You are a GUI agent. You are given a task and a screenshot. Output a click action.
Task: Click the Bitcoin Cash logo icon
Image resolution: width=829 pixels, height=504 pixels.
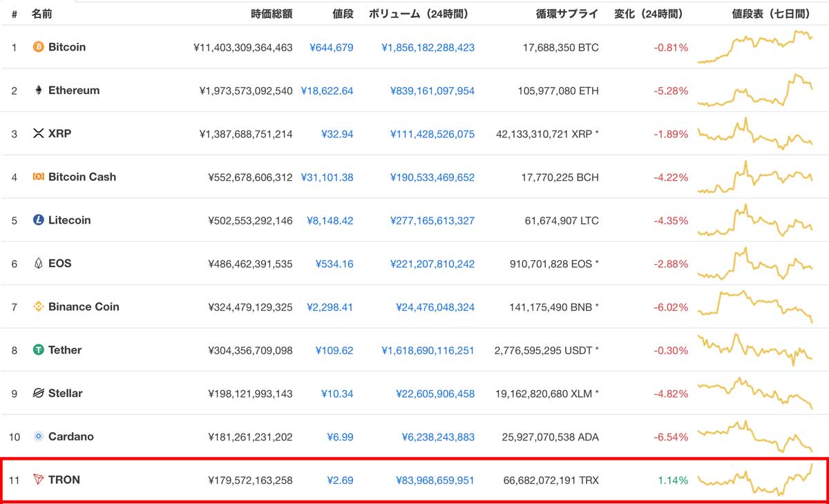(39, 177)
